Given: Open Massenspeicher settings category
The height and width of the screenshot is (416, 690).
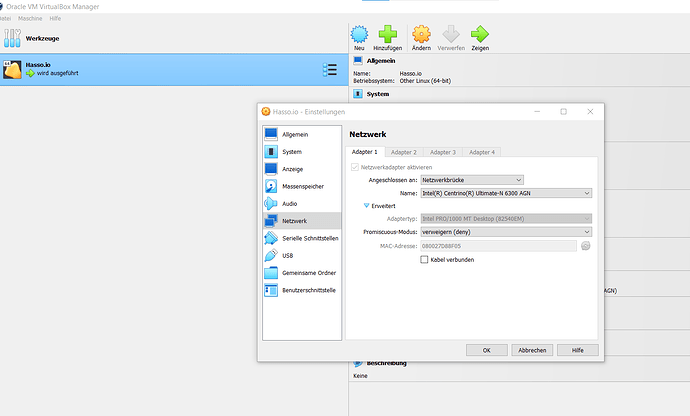Looking at the screenshot, I should tap(302, 186).
